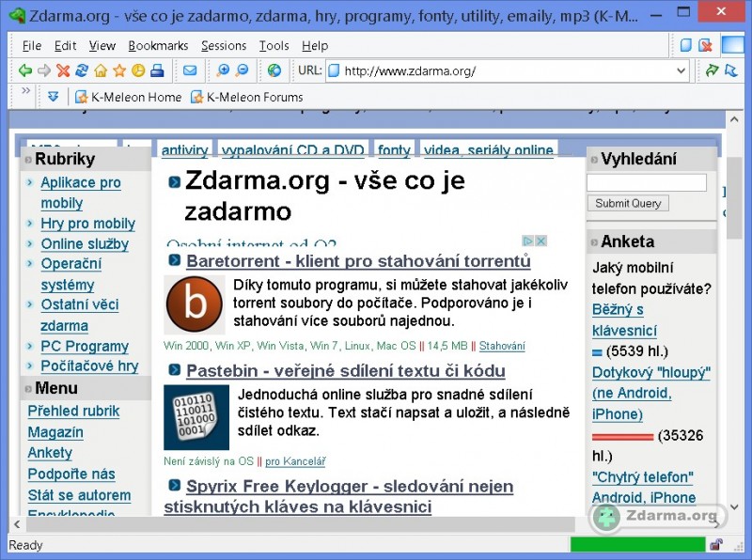Open Online služby link
This screenshot has height=560, width=752.
click(x=85, y=243)
